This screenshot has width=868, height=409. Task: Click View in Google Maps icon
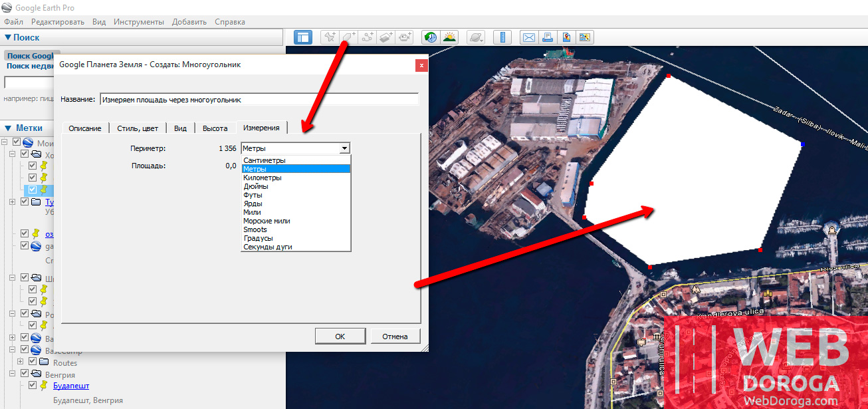point(566,38)
